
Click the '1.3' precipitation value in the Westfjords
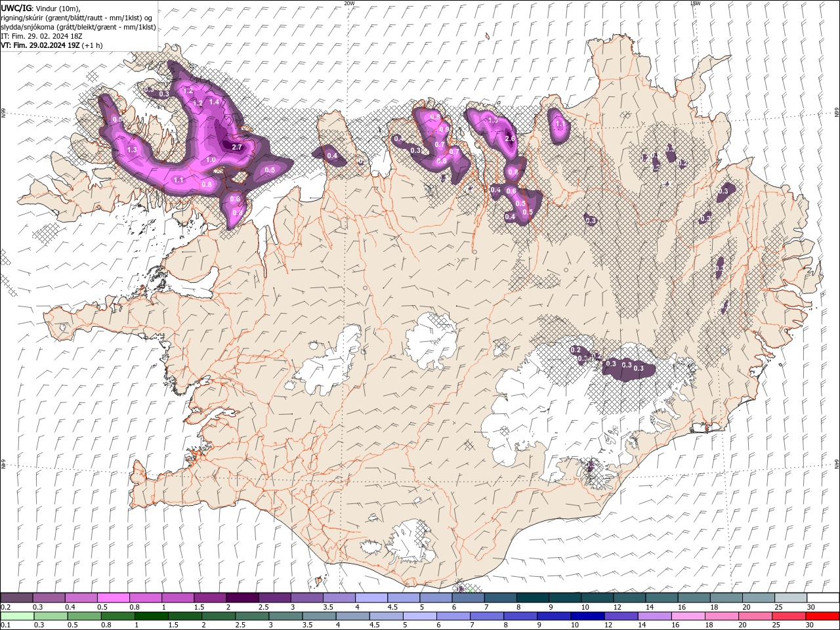click(132, 150)
